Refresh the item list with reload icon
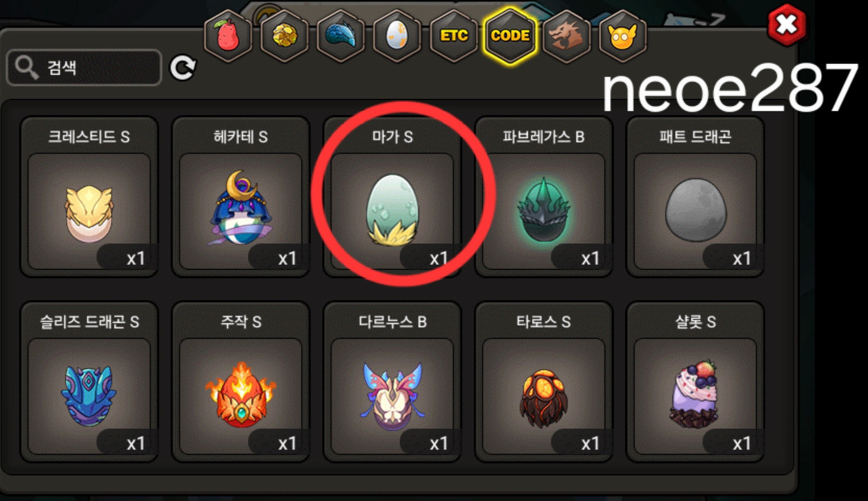868x501 pixels. 183,68
